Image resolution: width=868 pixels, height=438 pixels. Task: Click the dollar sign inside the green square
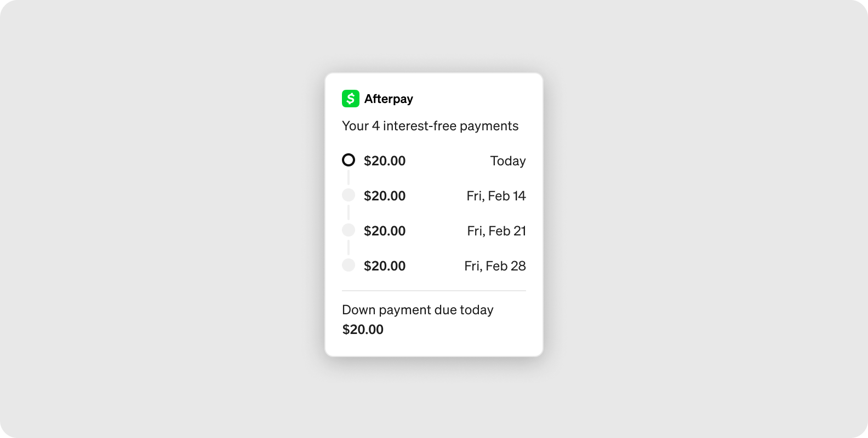point(351,99)
